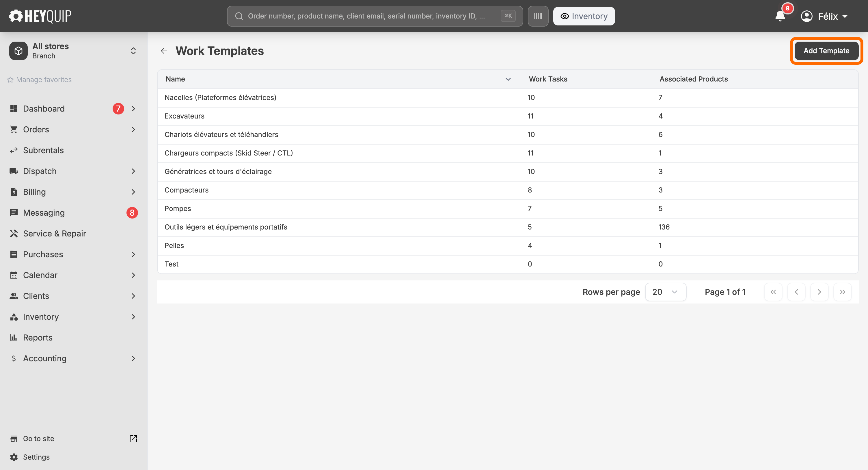Open the All stores branch selector

pos(73,51)
